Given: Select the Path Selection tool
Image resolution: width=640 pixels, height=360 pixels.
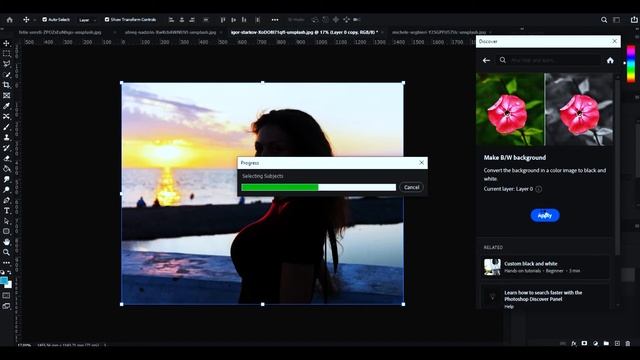Looking at the screenshot, I should pyautogui.click(x=7, y=221).
